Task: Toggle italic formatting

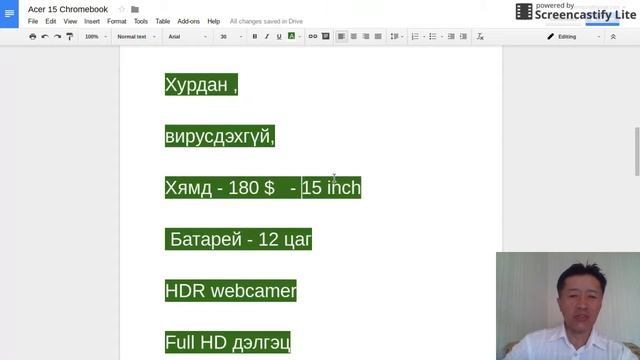Action: pos(267,37)
